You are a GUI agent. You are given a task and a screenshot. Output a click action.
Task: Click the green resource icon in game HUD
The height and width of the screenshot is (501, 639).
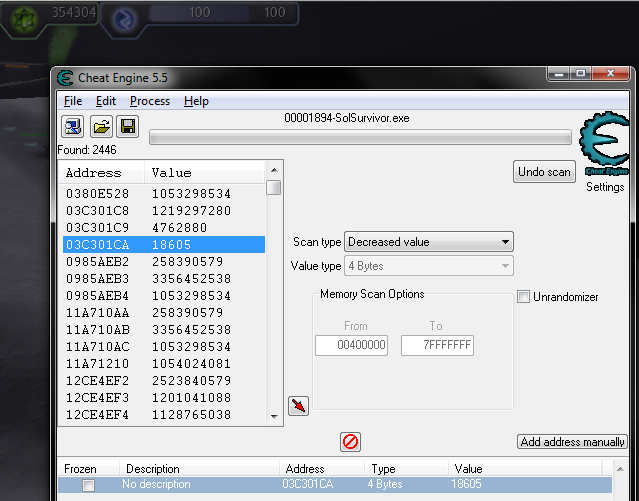click(x=25, y=19)
